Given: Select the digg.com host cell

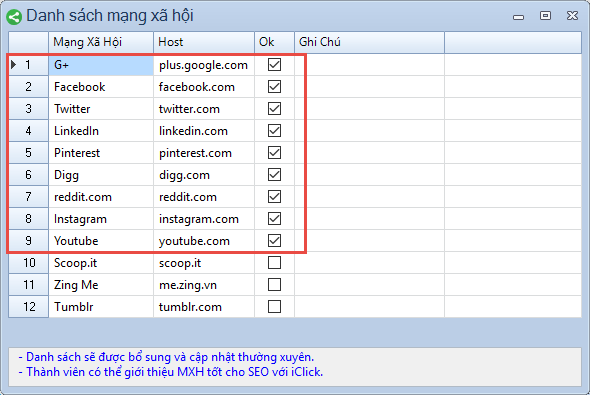Looking at the screenshot, I should [204, 175].
